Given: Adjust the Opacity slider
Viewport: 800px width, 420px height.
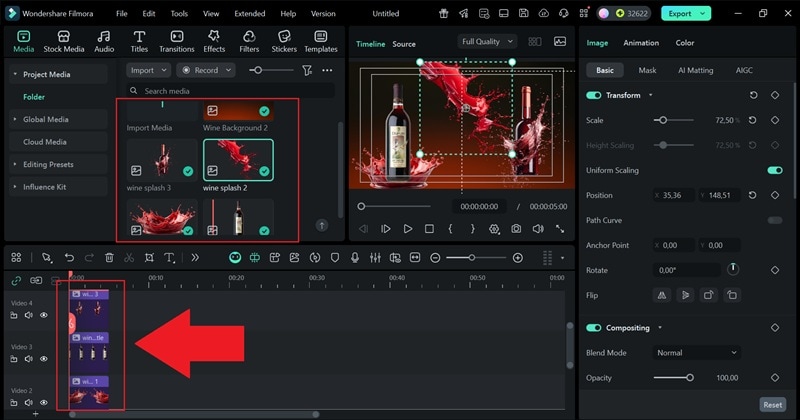Looking at the screenshot, I should [689, 378].
